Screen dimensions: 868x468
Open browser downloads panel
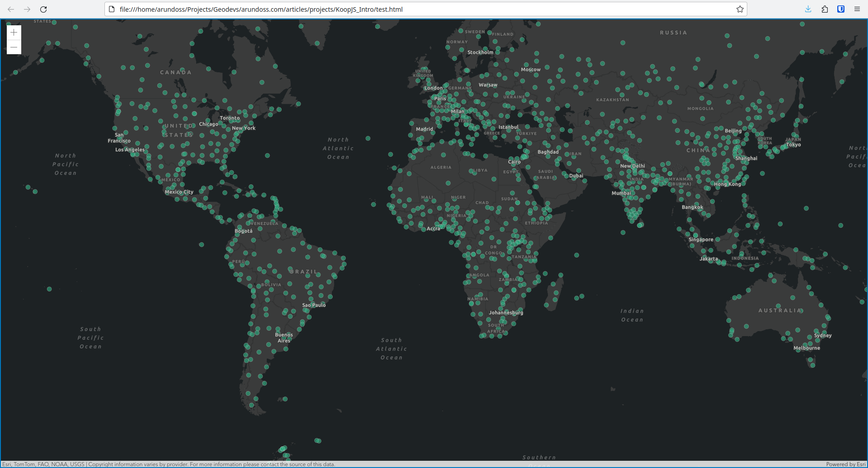coord(808,9)
